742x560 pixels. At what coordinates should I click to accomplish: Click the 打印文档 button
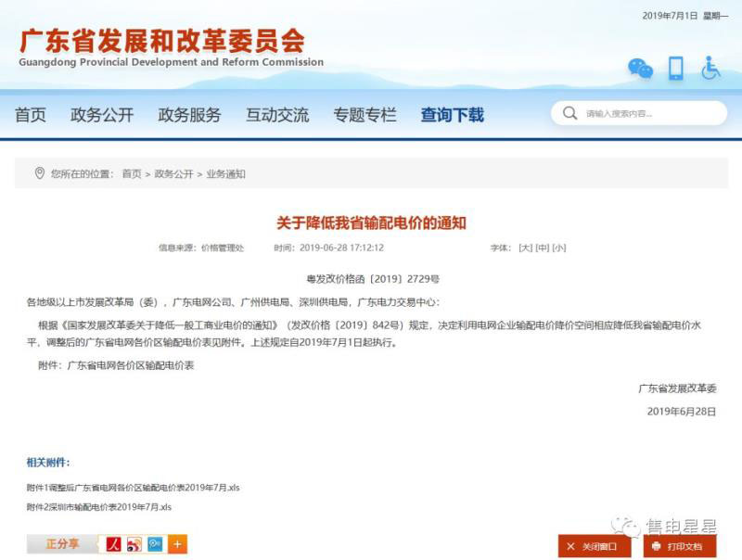pos(679,546)
